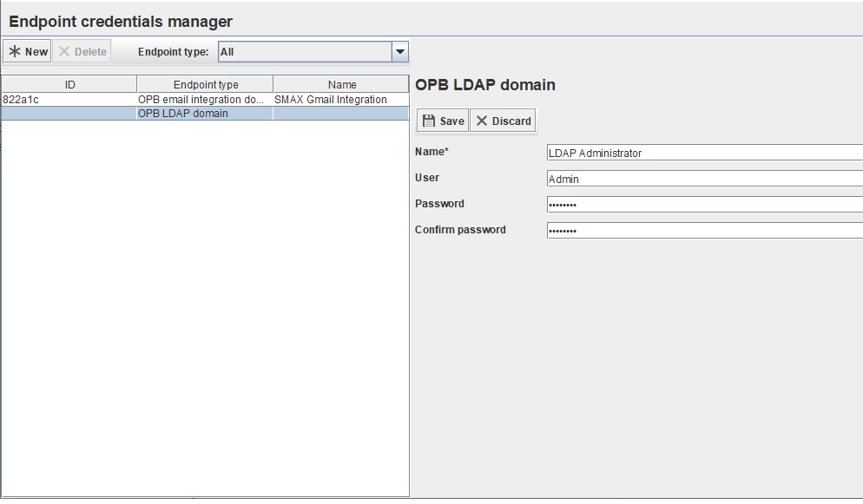Select the SMAX Gmail Integration row
The height and width of the screenshot is (504, 863).
[x=205, y=99]
